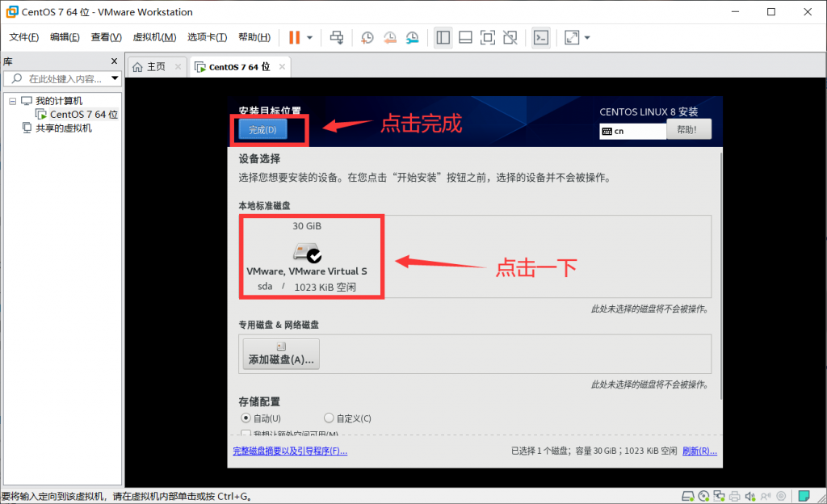Open the power options dropdown arrow
Screen dimensions: 827x504
click(309, 37)
